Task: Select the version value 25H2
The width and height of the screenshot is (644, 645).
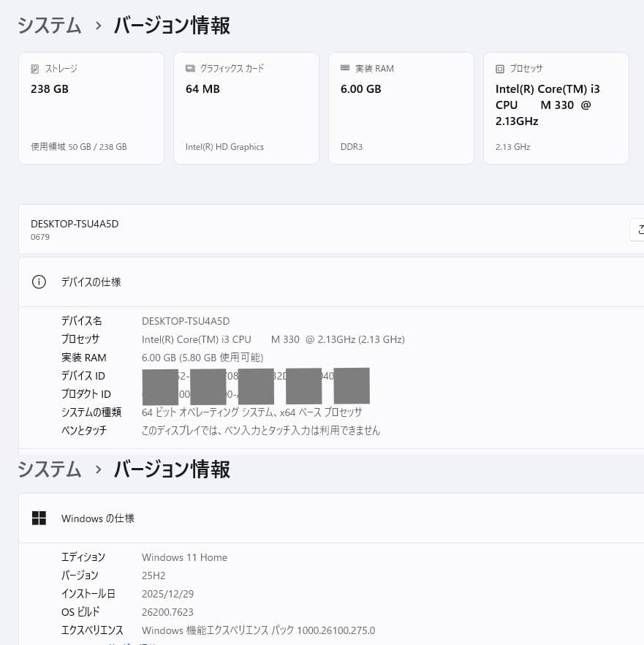Action: tap(154, 576)
